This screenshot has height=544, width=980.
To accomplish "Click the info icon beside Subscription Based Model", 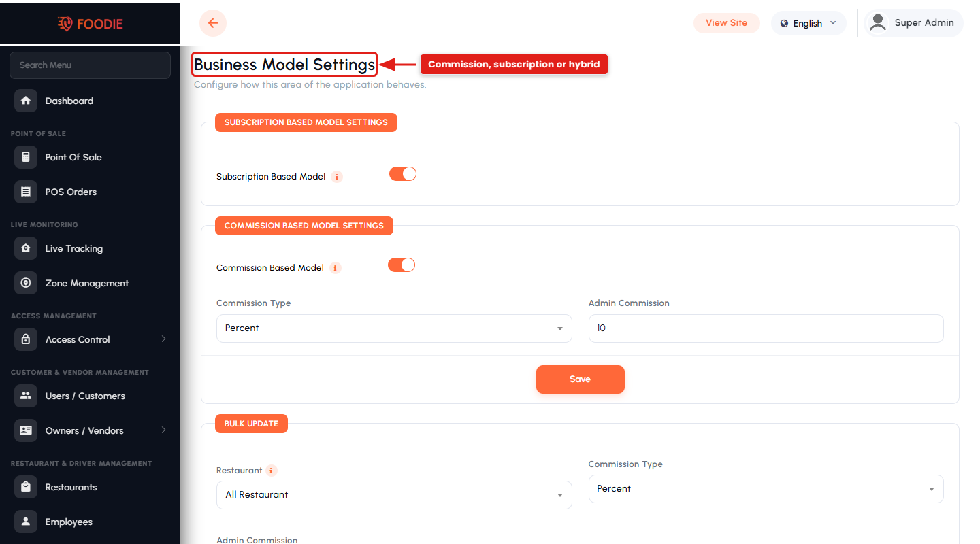I will coord(337,177).
